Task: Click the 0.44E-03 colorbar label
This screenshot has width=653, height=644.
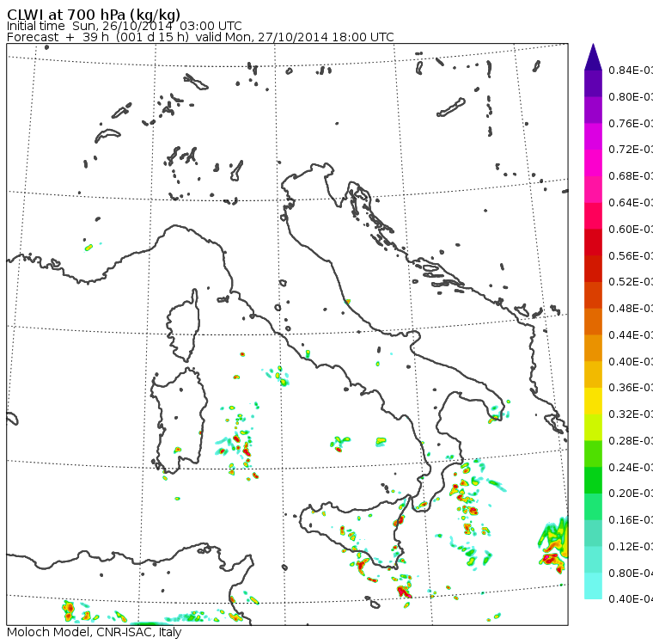Action: point(631,335)
